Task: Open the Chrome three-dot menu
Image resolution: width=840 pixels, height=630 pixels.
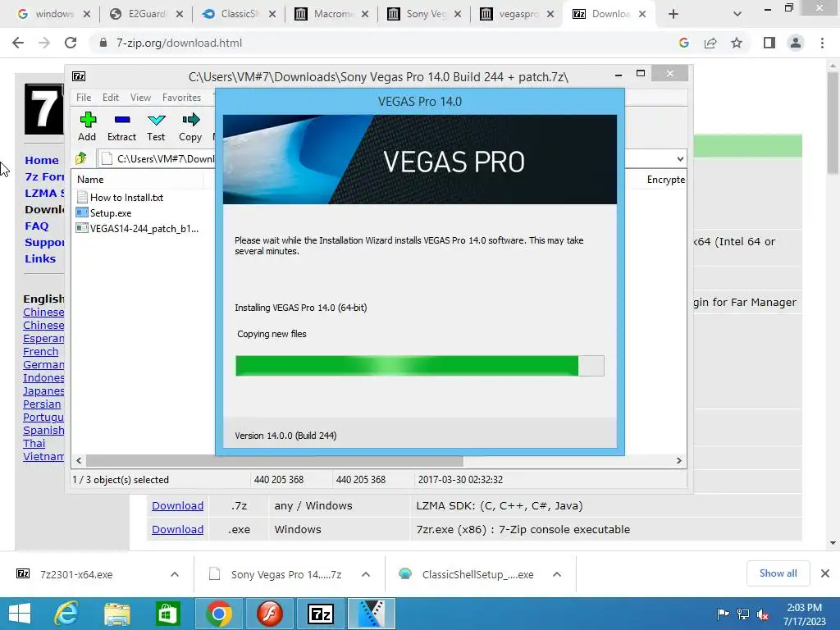Action: pos(822,43)
